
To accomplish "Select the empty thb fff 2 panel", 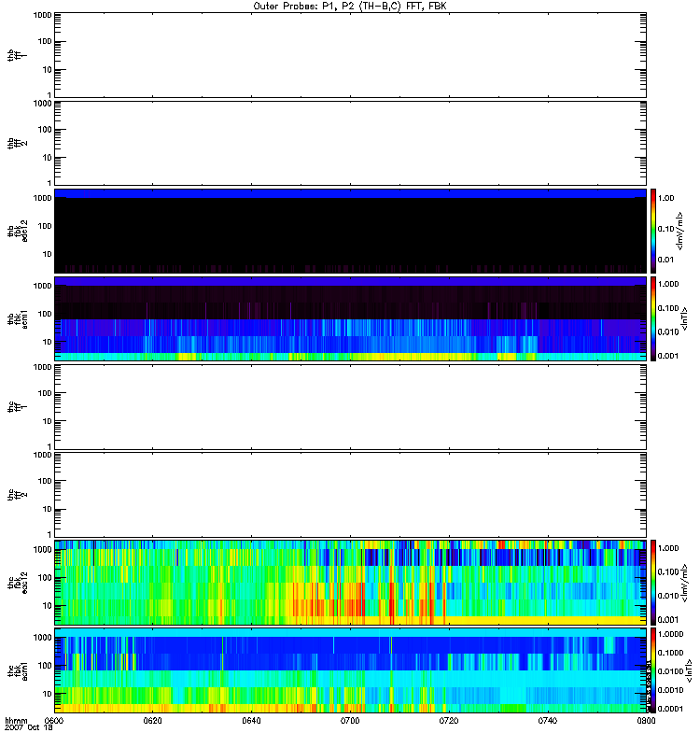I will pos(351,142).
